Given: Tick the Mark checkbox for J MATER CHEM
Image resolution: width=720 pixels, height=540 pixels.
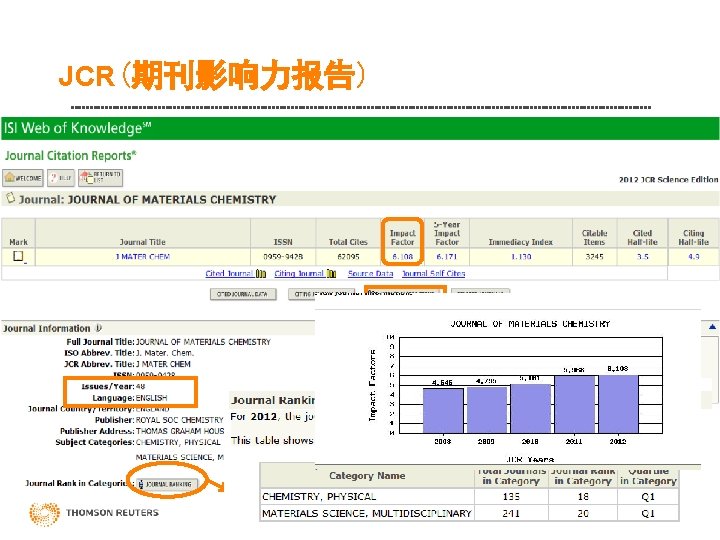Looking at the screenshot, I should [x=18, y=256].
